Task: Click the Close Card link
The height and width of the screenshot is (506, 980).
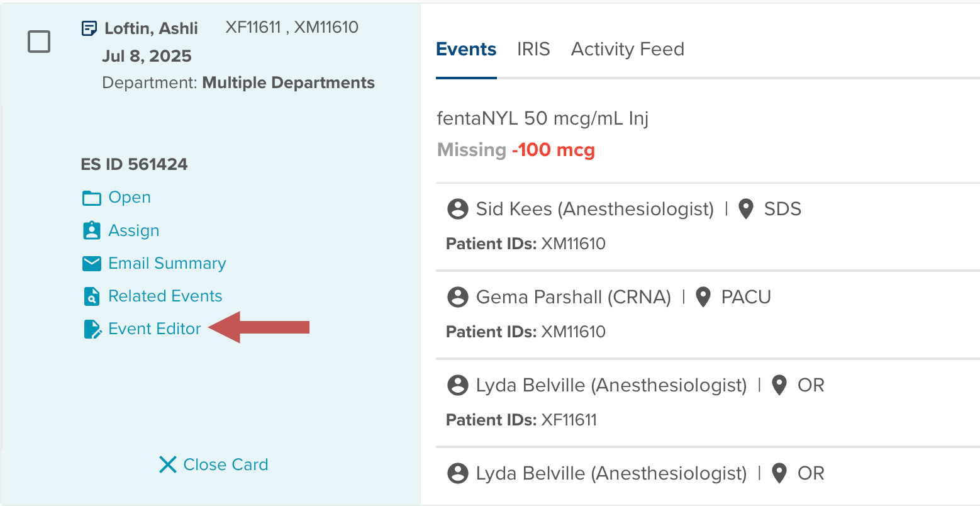Action: point(225,464)
